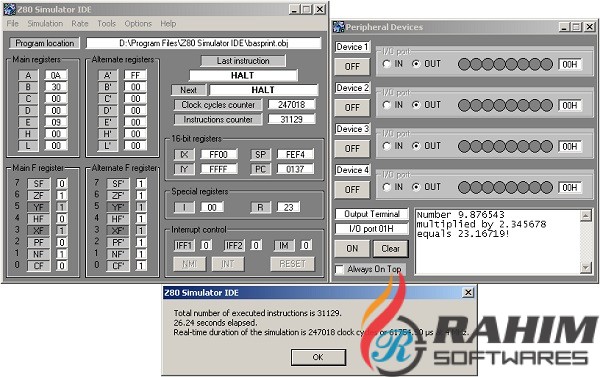Viewport: 600px width, 377px height.
Task: Click the IX register button
Action: (184, 154)
